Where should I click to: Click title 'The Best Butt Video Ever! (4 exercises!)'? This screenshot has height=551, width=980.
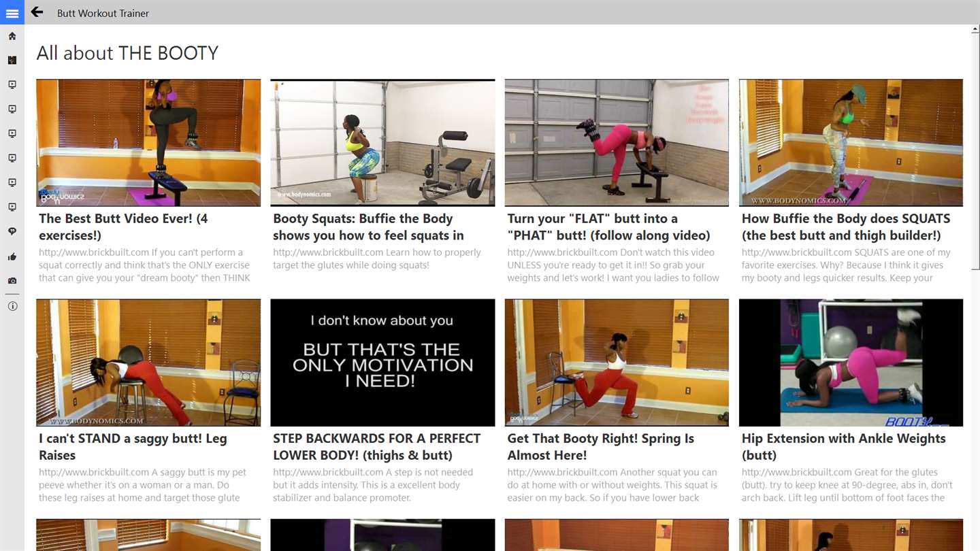[123, 227]
